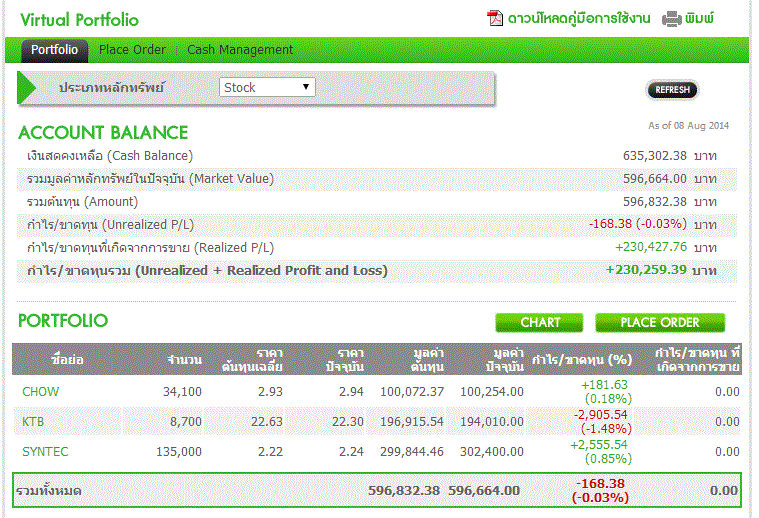Click the Virtual Portfolio page title

click(x=79, y=20)
